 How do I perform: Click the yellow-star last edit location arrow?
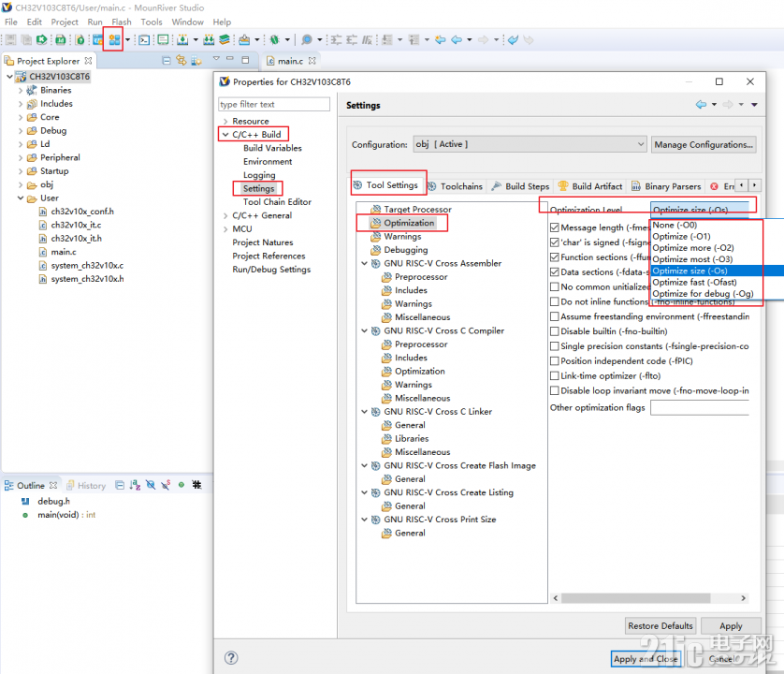[x=441, y=40]
